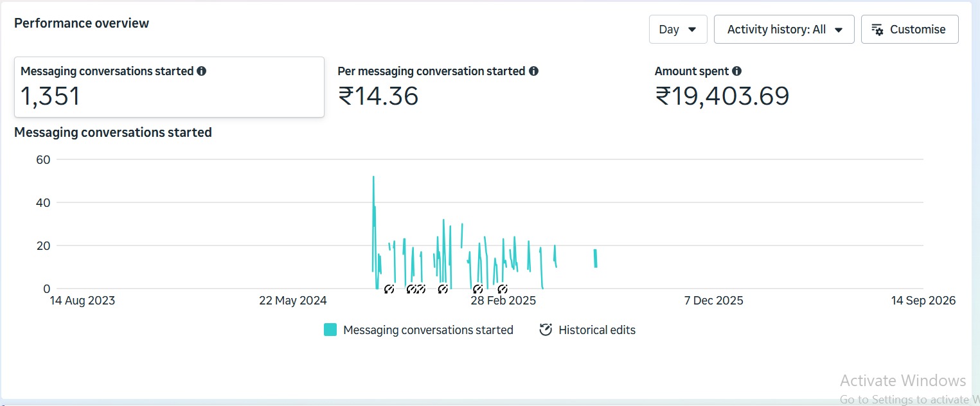Click the 14 Aug 2023 axis label
Viewport: 980px width, 406px height.
tap(82, 301)
